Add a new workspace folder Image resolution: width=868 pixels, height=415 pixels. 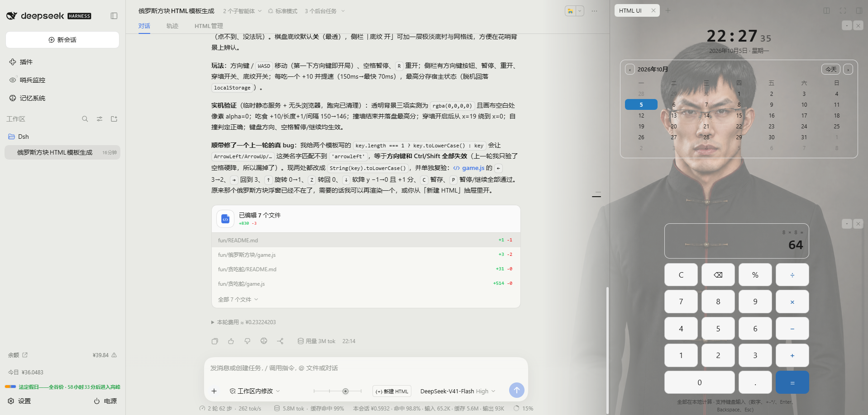[x=114, y=119]
